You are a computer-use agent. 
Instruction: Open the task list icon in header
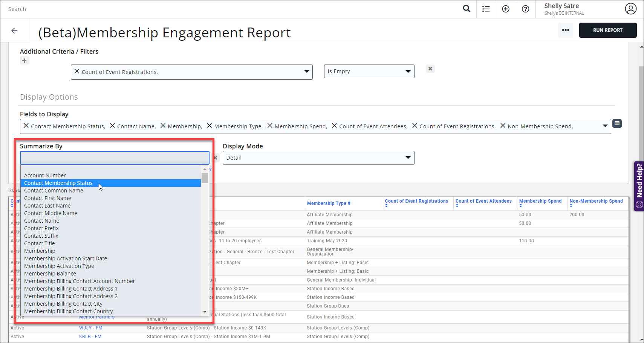(x=486, y=9)
